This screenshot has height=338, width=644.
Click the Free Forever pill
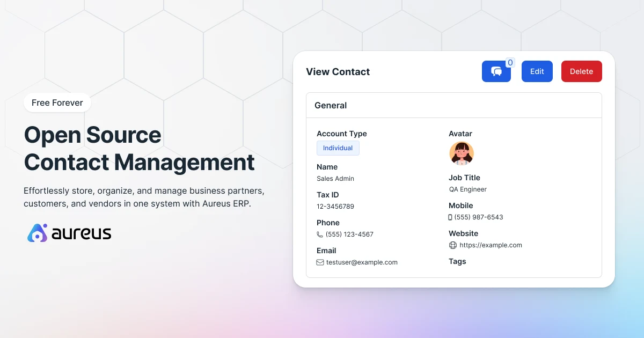point(57,102)
